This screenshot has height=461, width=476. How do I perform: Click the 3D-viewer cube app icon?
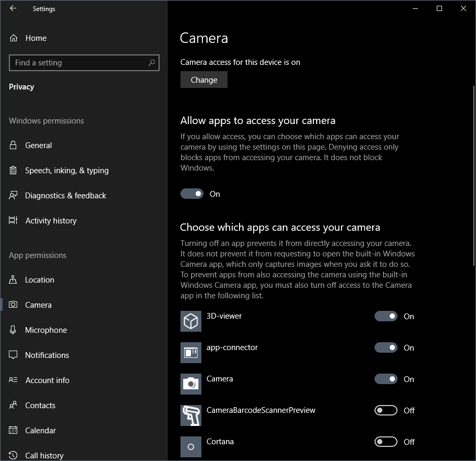click(x=190, y=321)
